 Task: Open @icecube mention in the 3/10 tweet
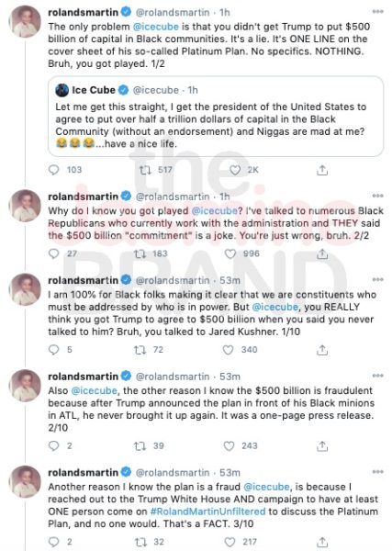pyautogui.click(x=266, y=487)
